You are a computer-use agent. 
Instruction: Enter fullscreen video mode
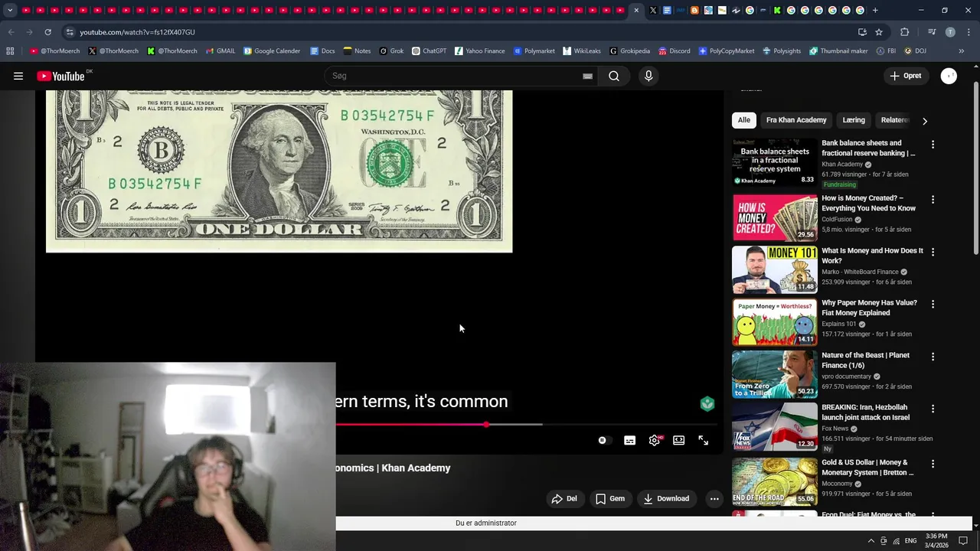tap(703, 440)
